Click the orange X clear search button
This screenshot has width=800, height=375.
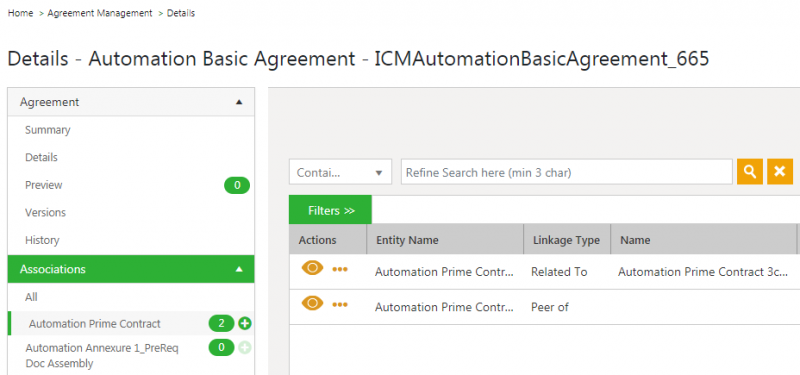[780, 171]
